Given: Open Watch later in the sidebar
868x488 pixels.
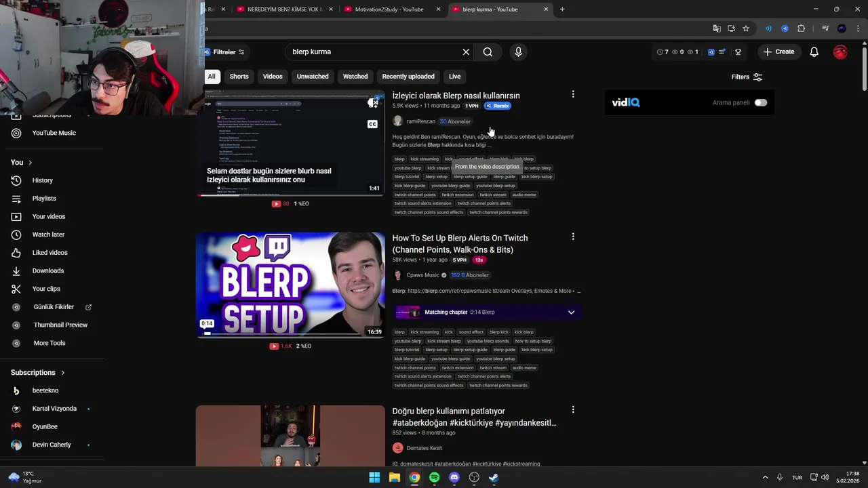Looking at the screenshot, I should click(x=48, y=235).
